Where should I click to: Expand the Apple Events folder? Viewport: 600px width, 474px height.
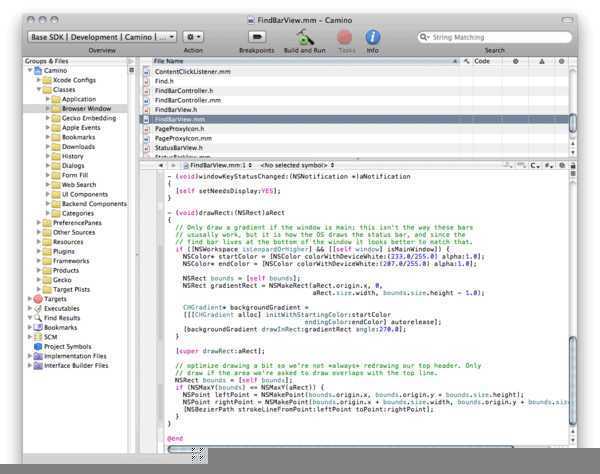pyautogui.click(x=48, y=127)
